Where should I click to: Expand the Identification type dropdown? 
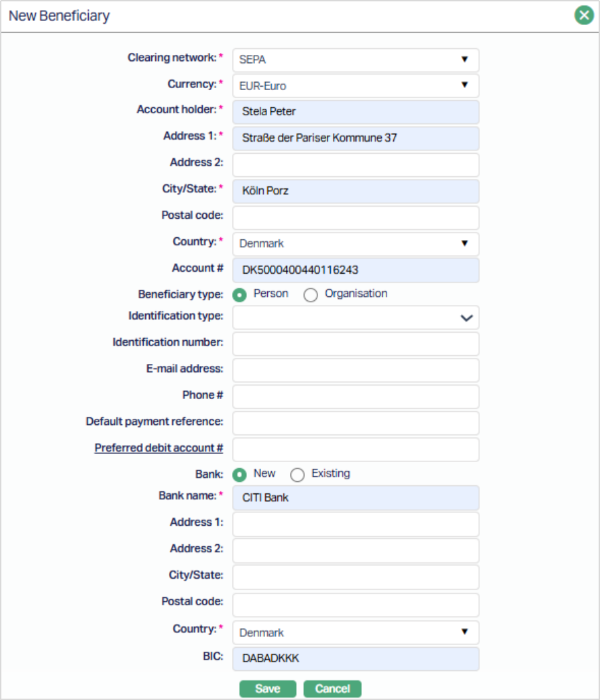point(355,317)
